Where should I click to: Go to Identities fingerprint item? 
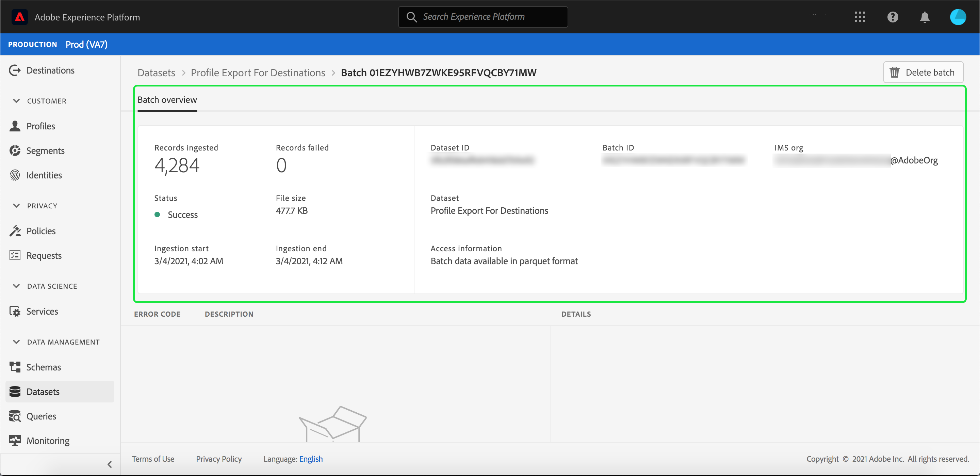44,175
